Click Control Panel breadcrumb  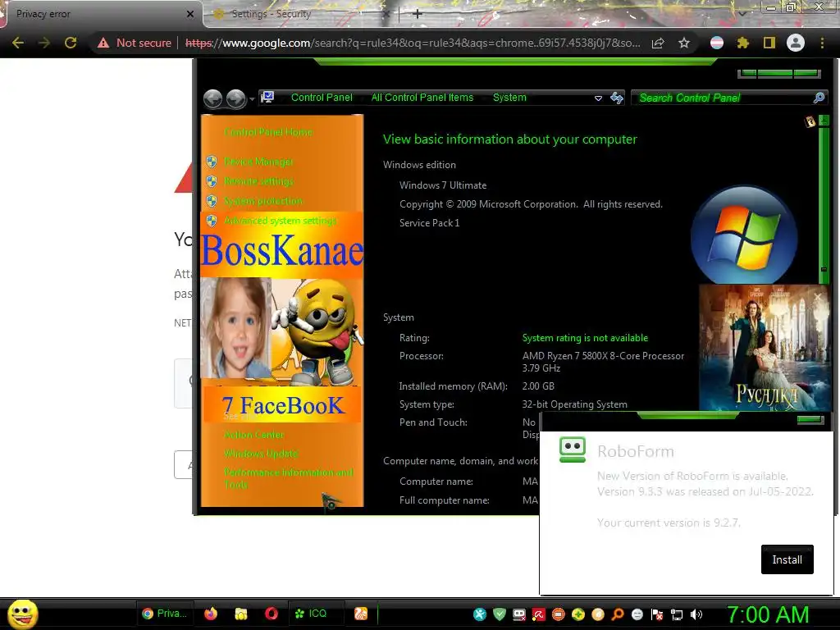(x=322, y=98)
